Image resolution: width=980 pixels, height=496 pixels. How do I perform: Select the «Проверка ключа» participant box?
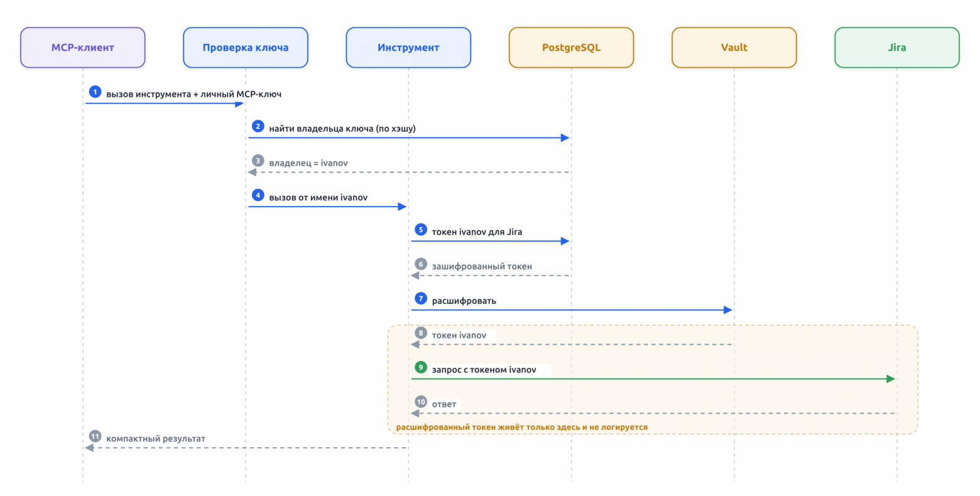[246, 48]
